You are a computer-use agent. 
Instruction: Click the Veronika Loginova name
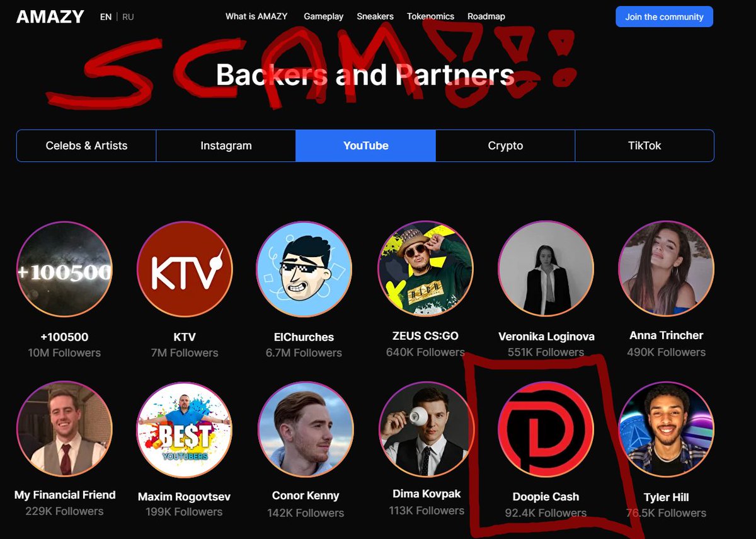click(546, 337)
